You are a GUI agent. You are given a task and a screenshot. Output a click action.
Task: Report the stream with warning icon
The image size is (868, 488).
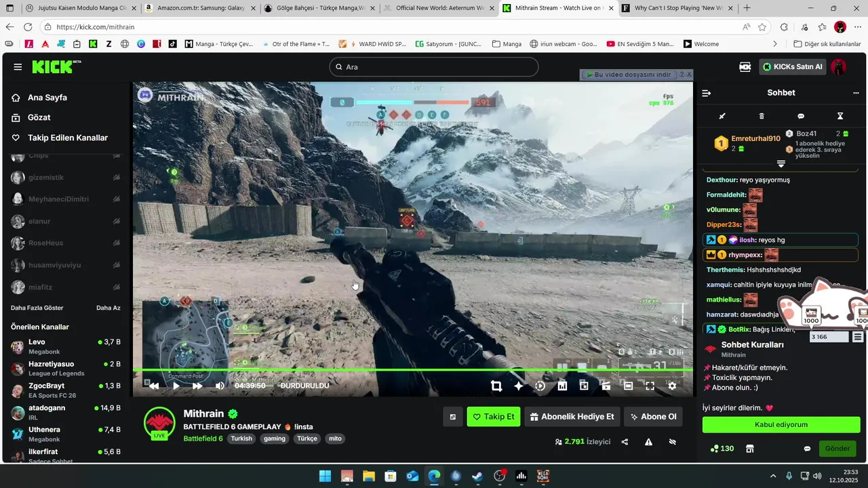[x=648, y=442]
